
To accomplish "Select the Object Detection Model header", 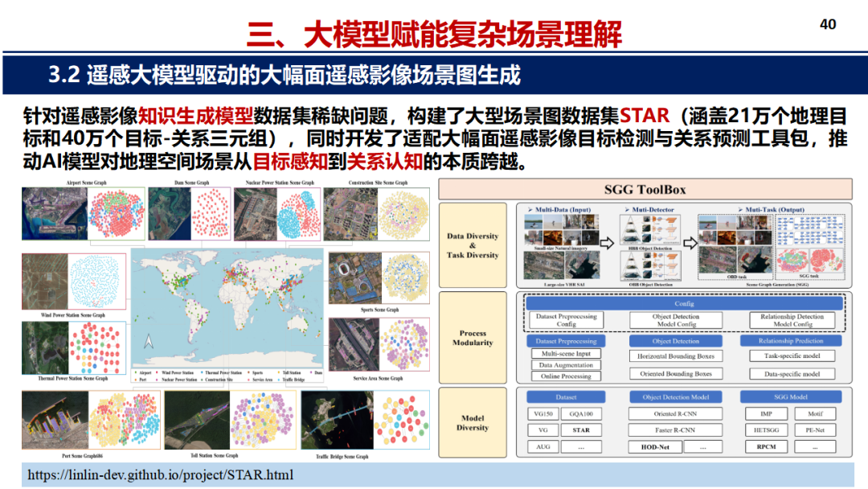I will coord(675,397).
